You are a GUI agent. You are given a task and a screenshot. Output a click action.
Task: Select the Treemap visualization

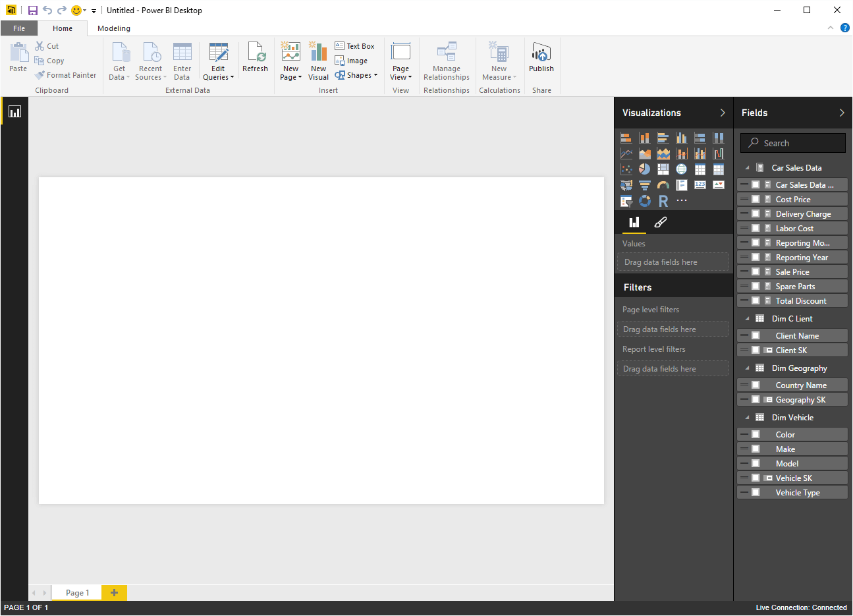click(x=663, y=169)
